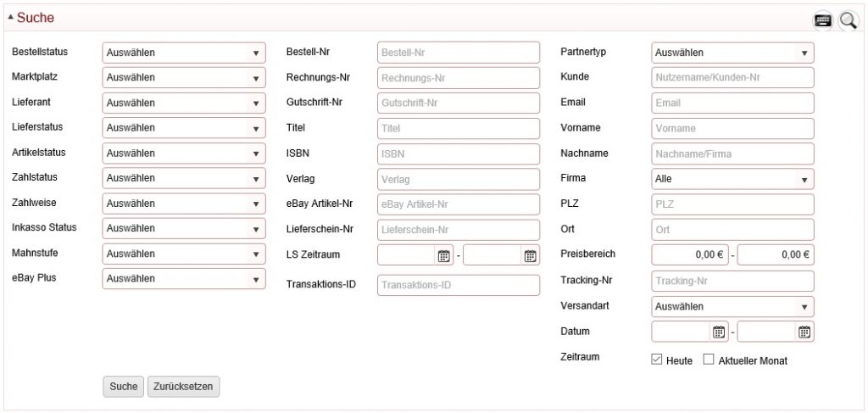868x413 pixels.
Task: Uncheck the Heute checkbox
Action: (657, 360)
